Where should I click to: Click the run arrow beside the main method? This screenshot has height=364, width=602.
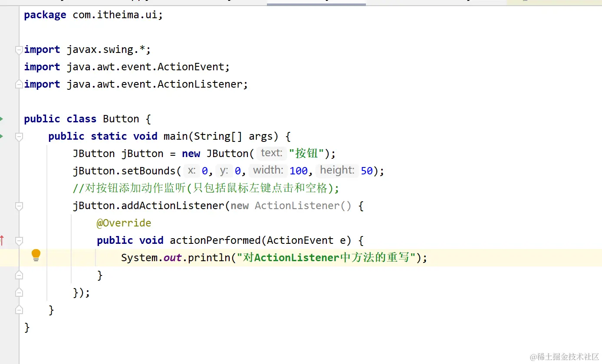pyautogui.click(x=1, y=136)
